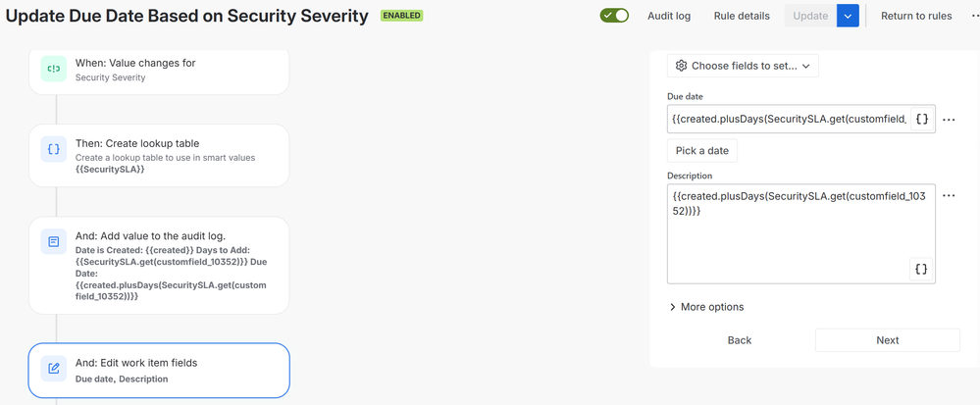Open the Choose fields to set dropdown
Screen dimensions: 980x405
(x=743, y=66)
